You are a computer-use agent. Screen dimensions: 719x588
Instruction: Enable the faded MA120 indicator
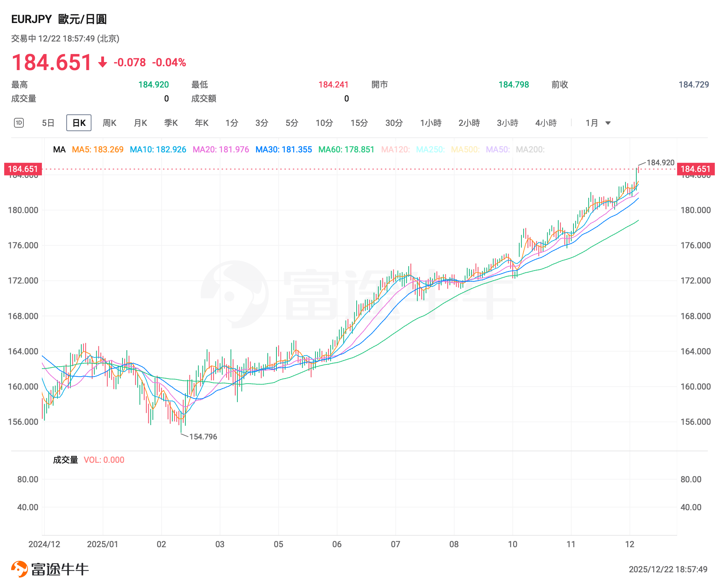[x=395, y=150]
